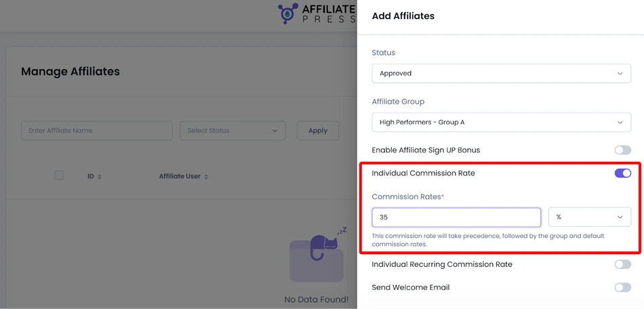The image size is (644, 309).
Task: Enable the Affiliate Sign UP Bonus switch
Action: (x=622, y=150)
